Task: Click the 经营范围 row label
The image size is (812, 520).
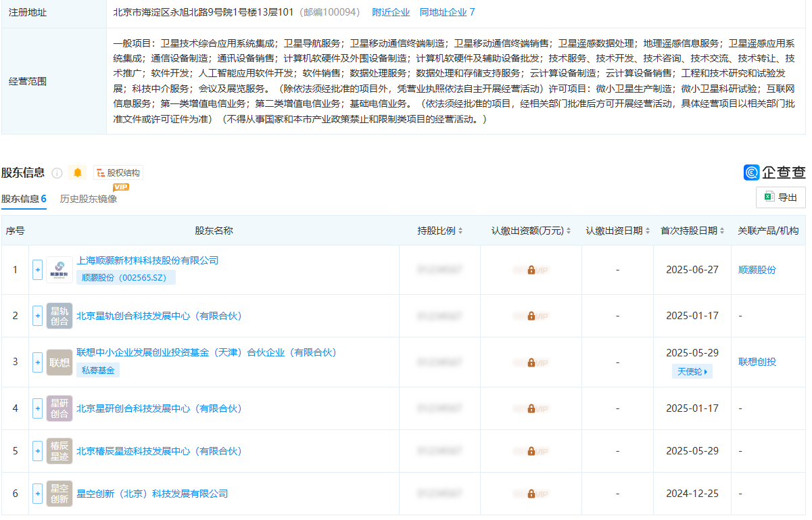Action: click(28, 81)
